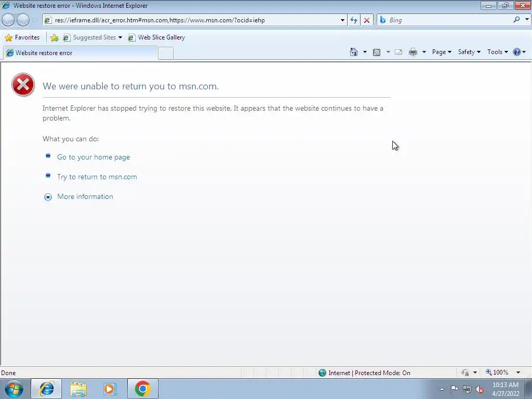This screenshot has height=399, width=532.
Task: Click the Show desktop button
Action: pyautogui.click(x=528, y=389)
